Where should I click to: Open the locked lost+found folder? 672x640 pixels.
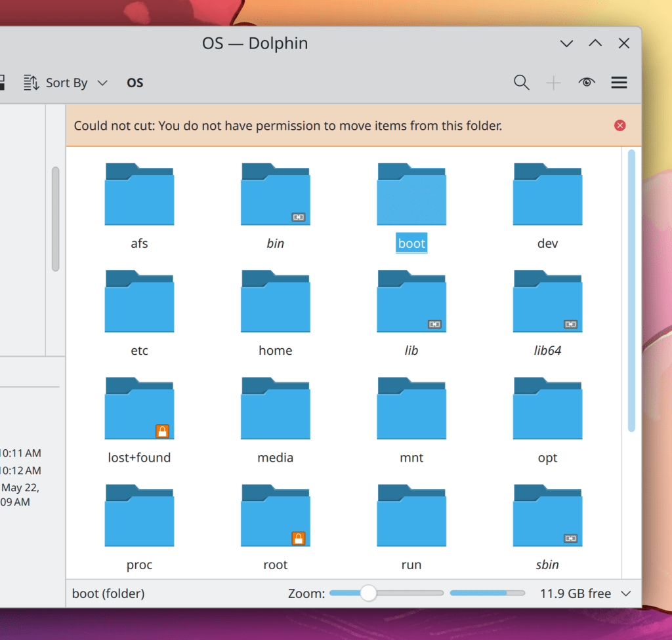(x=139, y=408)
